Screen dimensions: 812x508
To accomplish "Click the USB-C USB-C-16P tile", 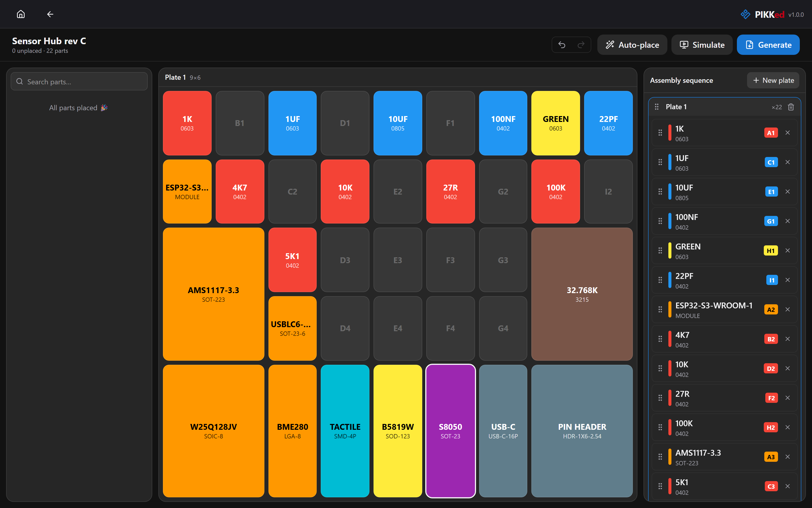I will pos(503,431).
